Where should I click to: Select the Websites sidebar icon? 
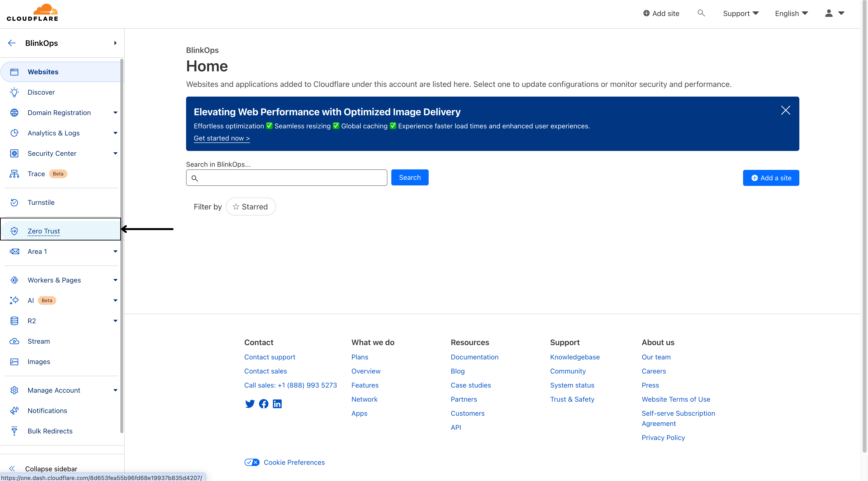[14, 72]
